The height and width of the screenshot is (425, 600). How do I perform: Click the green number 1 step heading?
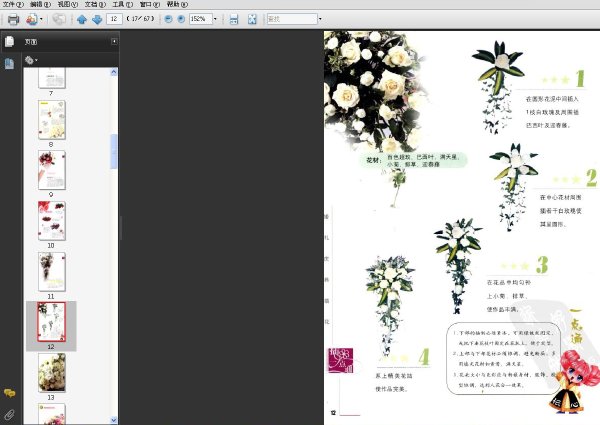pyautogui.click(x=580, y=78)
